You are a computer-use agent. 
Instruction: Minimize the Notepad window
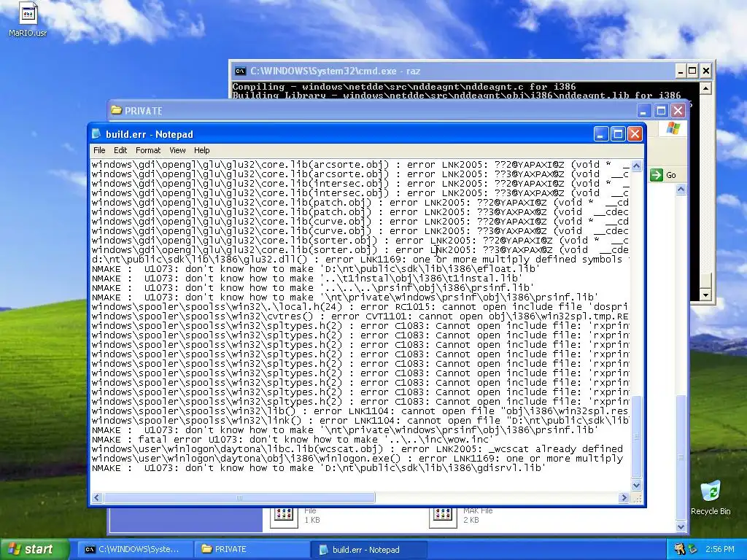coord(601,134)
